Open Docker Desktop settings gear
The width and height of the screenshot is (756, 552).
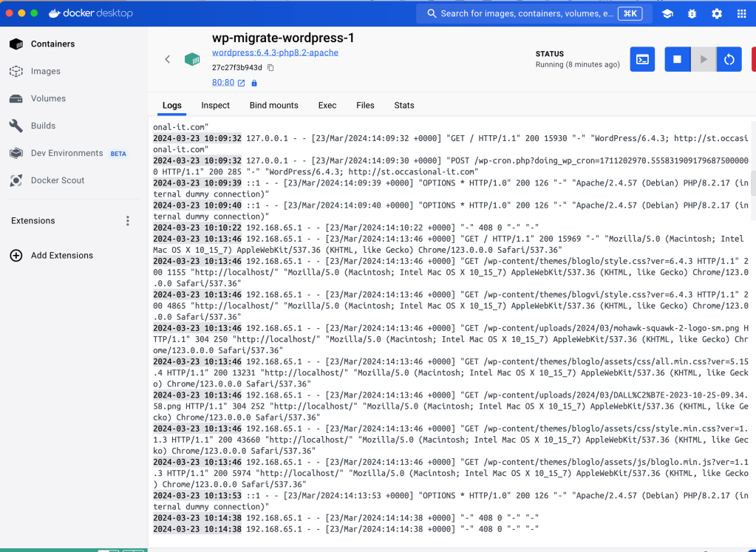tap(716, 13)
